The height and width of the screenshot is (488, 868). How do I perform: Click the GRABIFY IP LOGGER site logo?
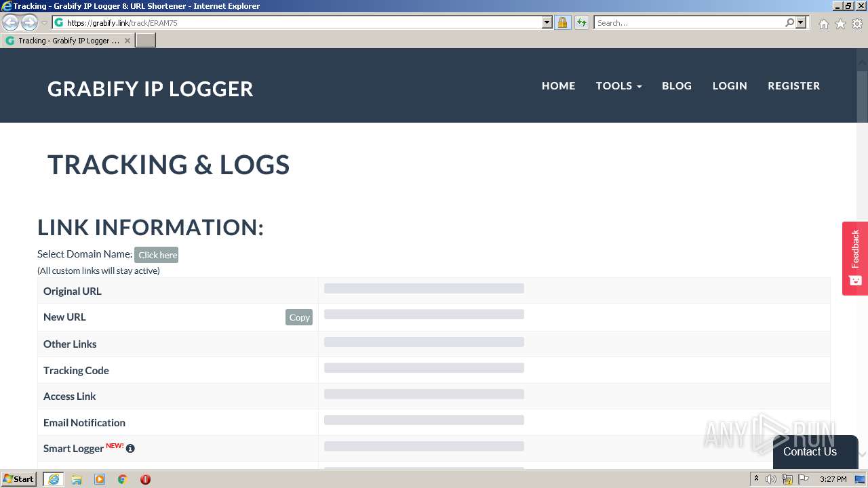point(151,89)
